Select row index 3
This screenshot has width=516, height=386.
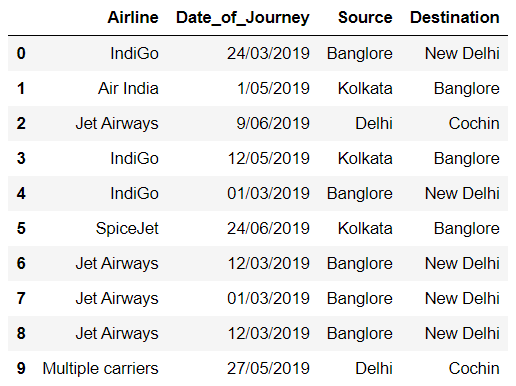[x=21, y=158]
